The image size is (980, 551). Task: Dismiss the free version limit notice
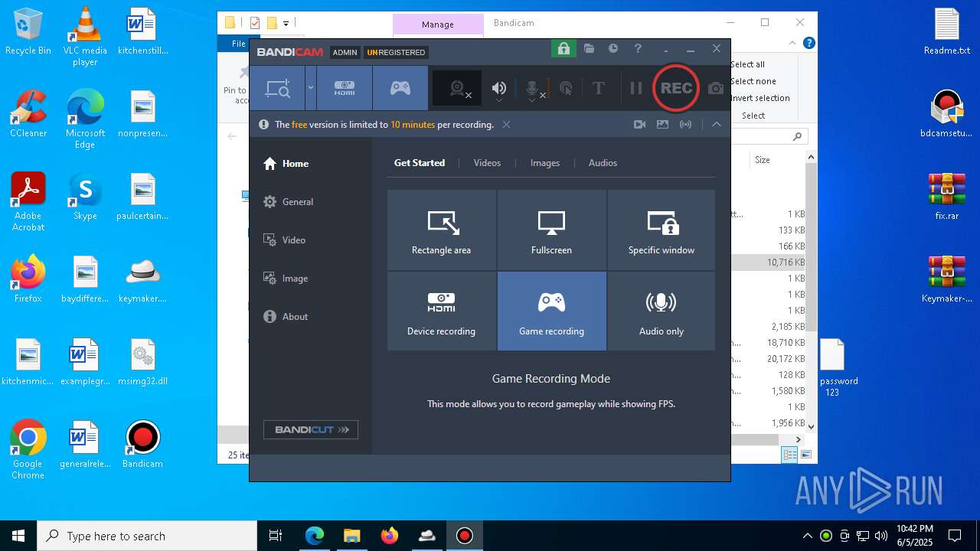(x=506, y=125)
